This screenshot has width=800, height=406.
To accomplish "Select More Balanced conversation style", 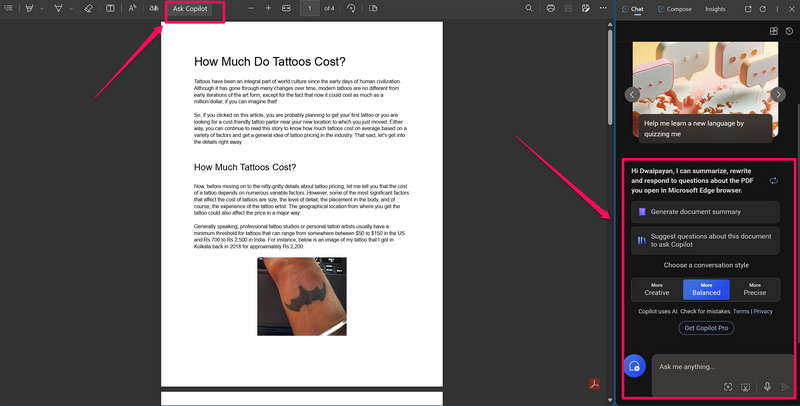I will [706, 289].
